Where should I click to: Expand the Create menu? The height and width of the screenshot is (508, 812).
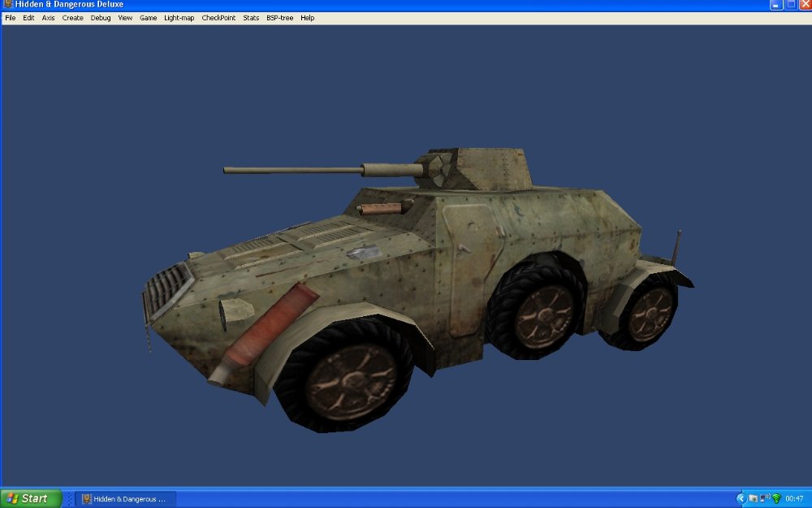pos(73,18)
